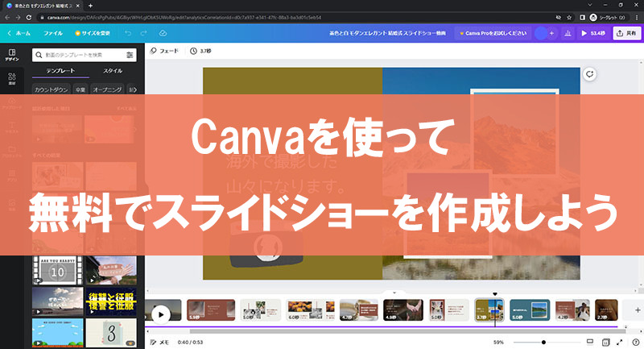Add a collaborator with the plus icon

tap(551, 33)
